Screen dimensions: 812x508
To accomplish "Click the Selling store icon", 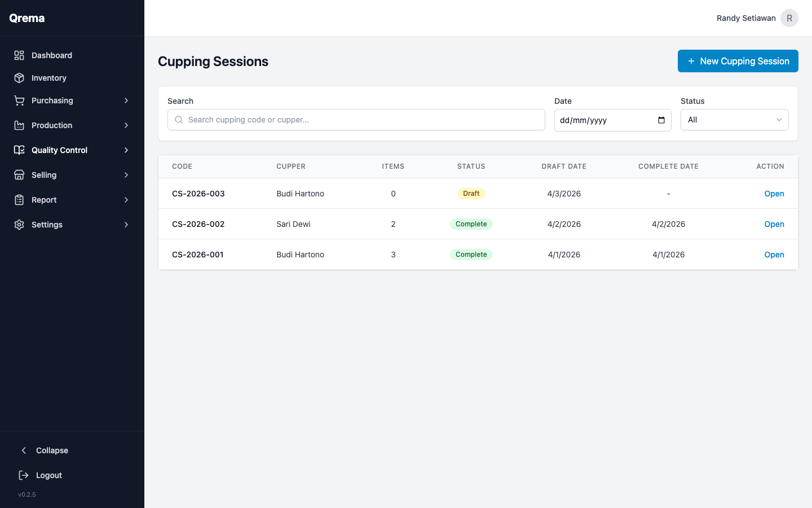I will pos(19,175).
